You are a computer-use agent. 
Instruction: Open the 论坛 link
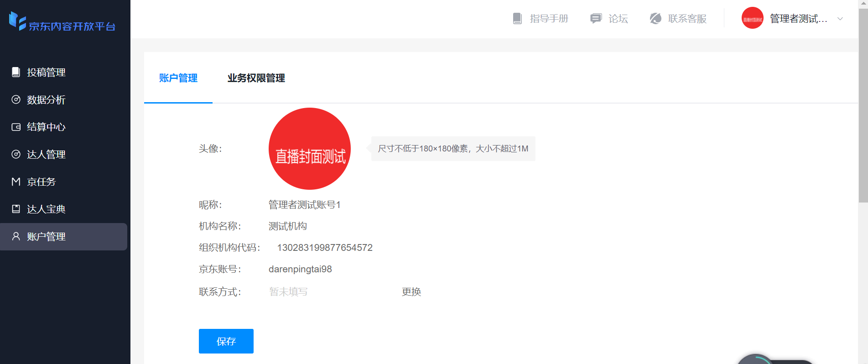609,19
